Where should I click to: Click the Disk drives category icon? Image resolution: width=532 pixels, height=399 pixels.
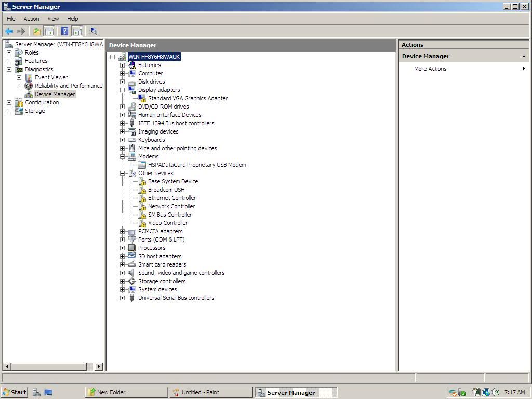(x=132, y=82)
